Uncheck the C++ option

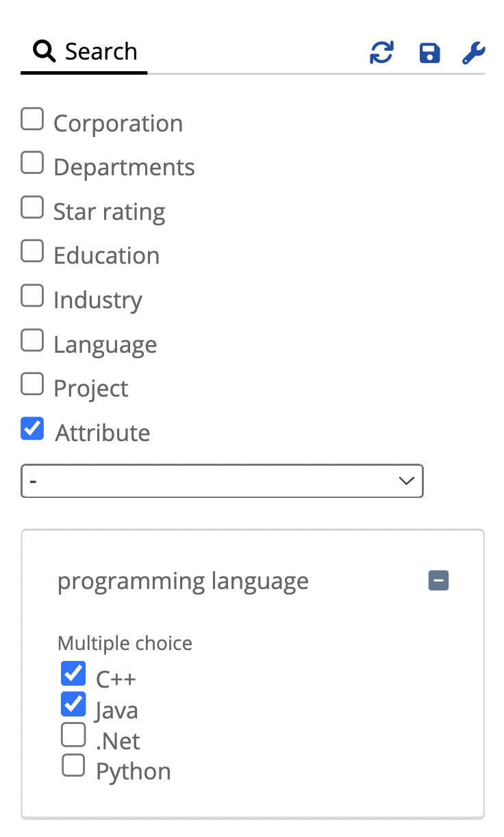(73, 673)
